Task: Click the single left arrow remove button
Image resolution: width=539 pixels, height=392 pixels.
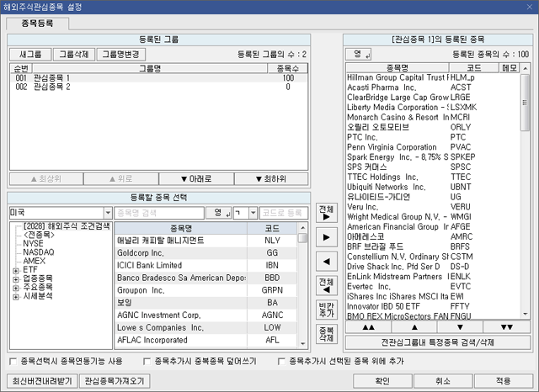Action: (x=326, y=262)
